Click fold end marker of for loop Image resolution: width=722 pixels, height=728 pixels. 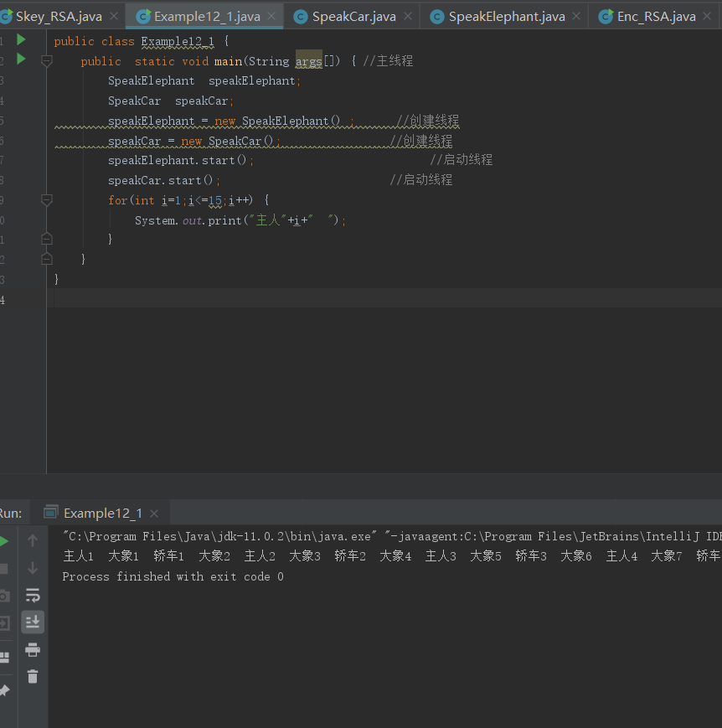[x=46, y=239]
